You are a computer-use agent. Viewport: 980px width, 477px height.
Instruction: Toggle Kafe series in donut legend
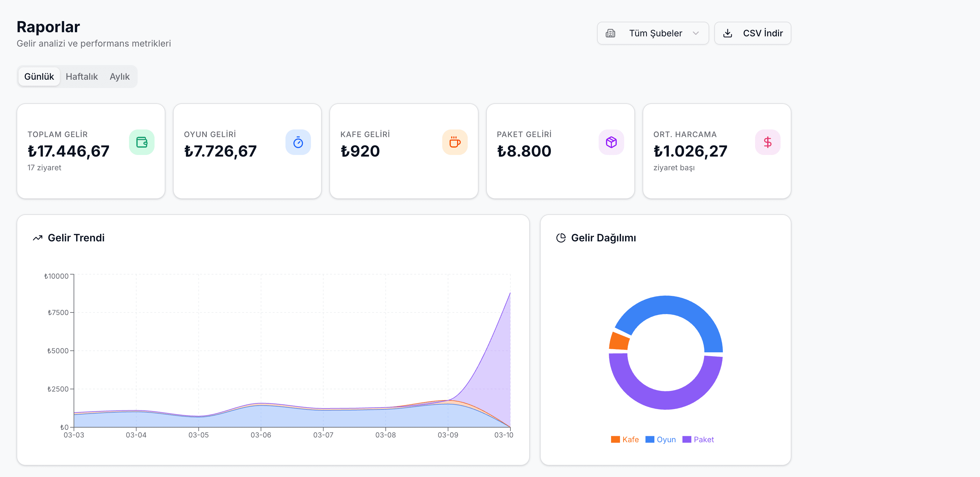pyautogui.click(x=625, y=439)
